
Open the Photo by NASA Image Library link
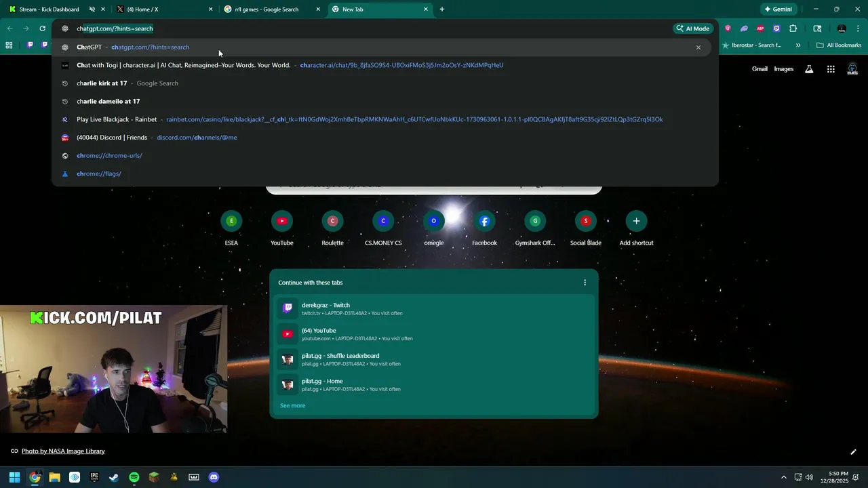click(63, 451)
